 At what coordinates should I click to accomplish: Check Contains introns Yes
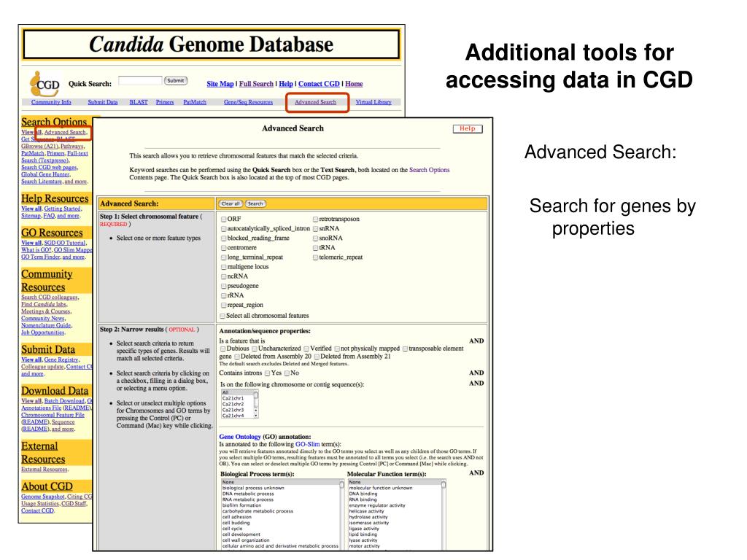tap(267, 373)
